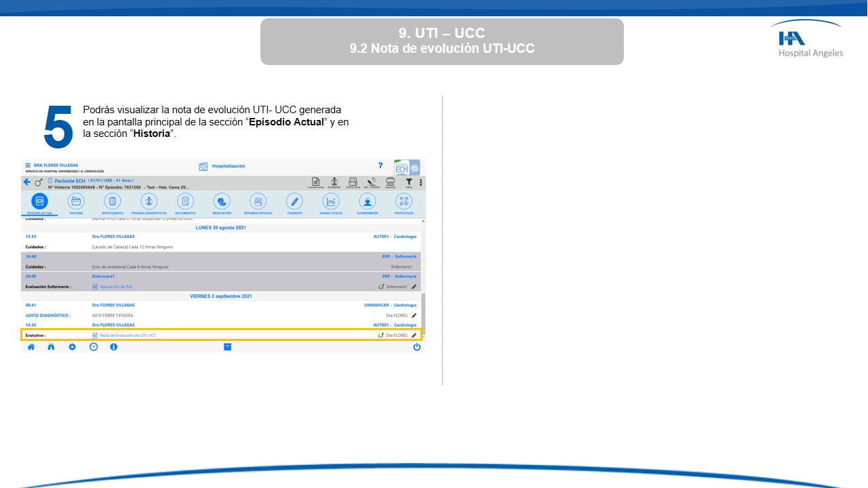Screen dimensions: 868x488
Task: Open the Cuidados section icon
Action: (x=294, y=201)
